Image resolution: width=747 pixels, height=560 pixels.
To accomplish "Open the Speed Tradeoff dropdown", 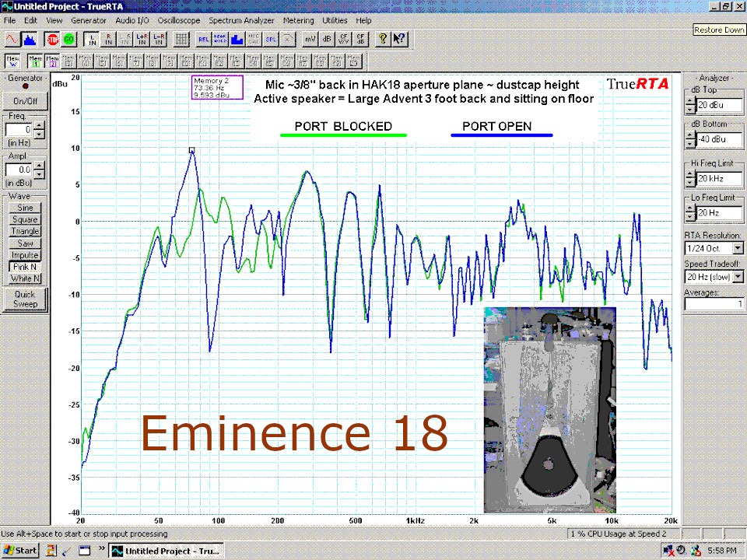I will pos(738,277).
